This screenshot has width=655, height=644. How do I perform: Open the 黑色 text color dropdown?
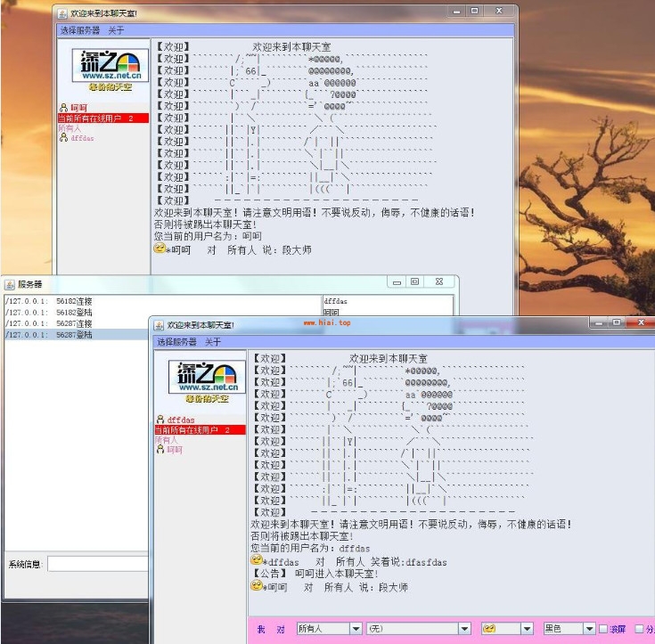tap(569, 628)
